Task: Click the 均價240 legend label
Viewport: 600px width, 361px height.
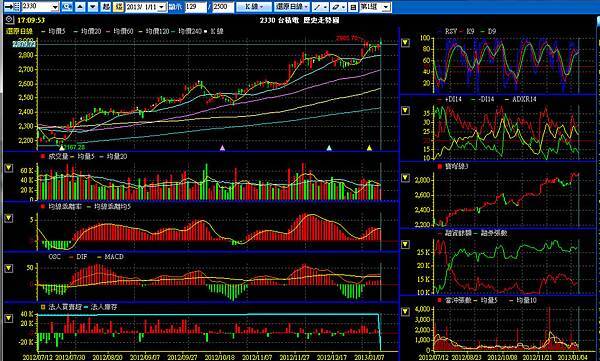Action: 190,31
